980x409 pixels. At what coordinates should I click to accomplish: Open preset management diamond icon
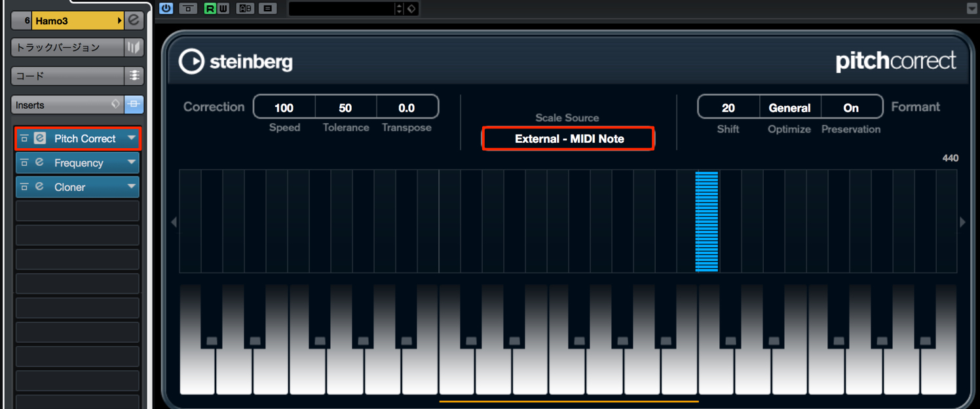click(x=411, y=9)
